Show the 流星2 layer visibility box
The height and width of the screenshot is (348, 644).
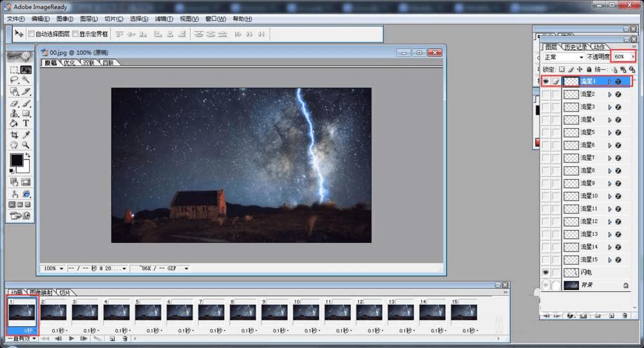pos(546,94)
